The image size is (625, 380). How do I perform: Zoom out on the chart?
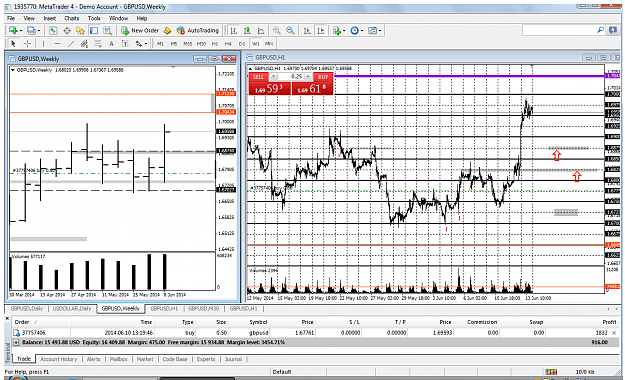tap(290, 31)
